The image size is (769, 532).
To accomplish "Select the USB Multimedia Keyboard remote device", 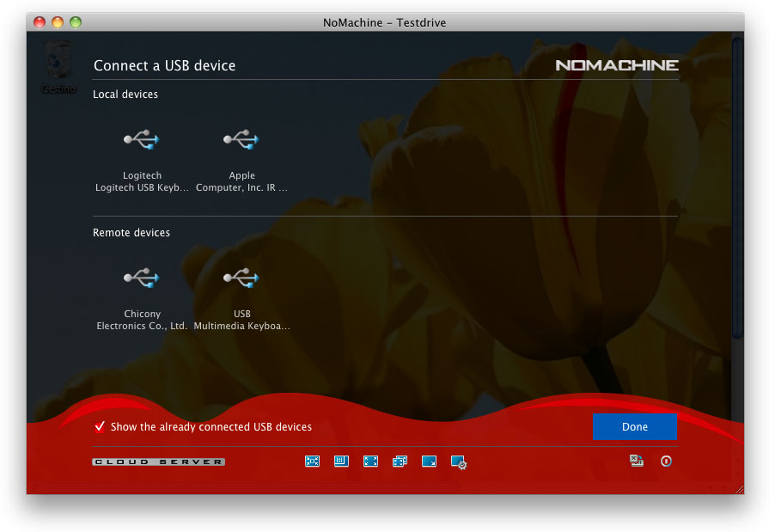I will click(x=241, y=278).
